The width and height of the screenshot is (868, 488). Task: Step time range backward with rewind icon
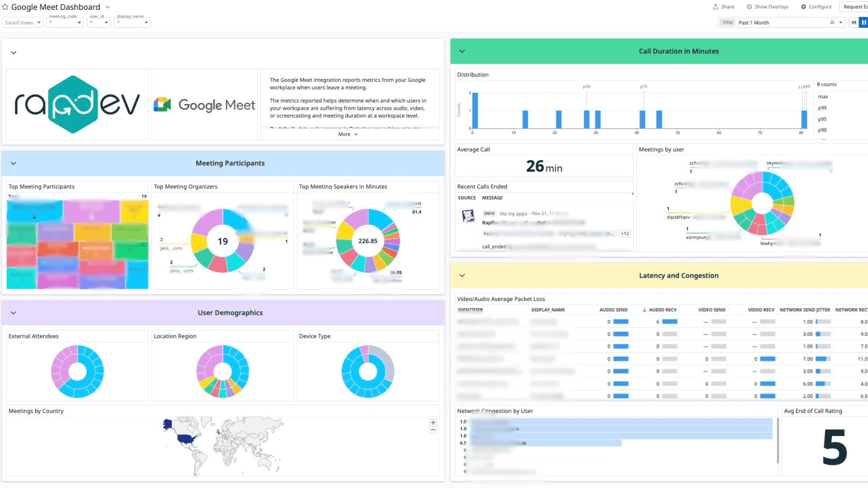854,23
